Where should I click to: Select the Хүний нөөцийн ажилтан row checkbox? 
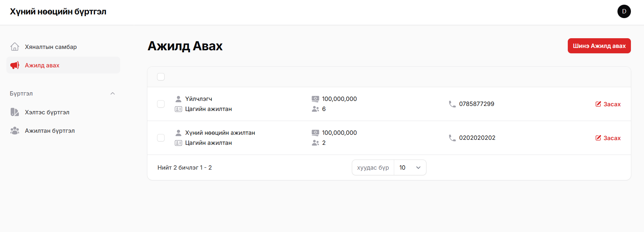(161, 138)
